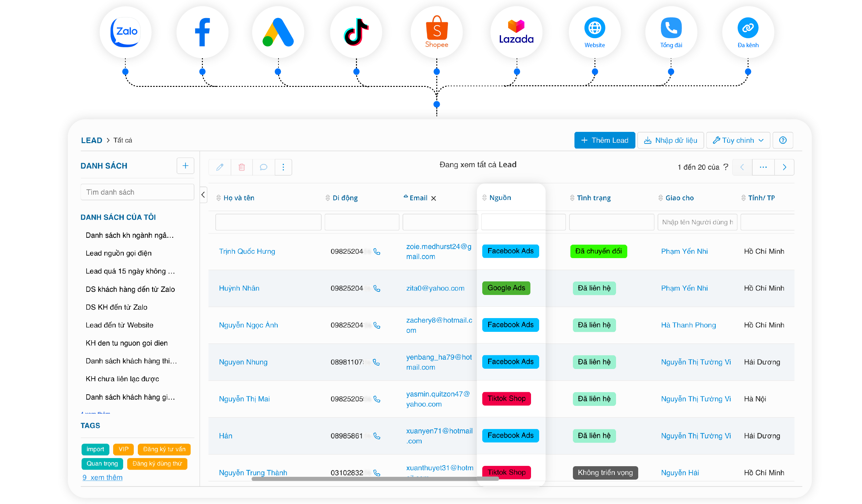Go to previous page of leads

coord(742,167)
